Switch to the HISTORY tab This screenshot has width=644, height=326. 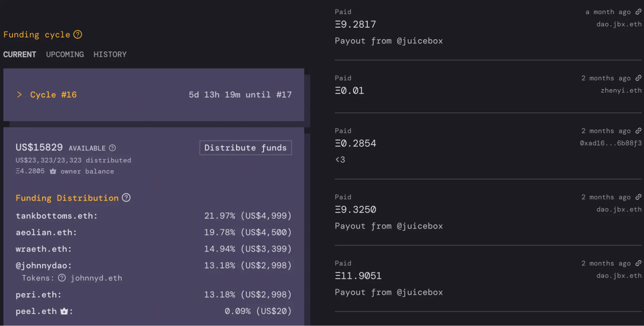point(110,54)
